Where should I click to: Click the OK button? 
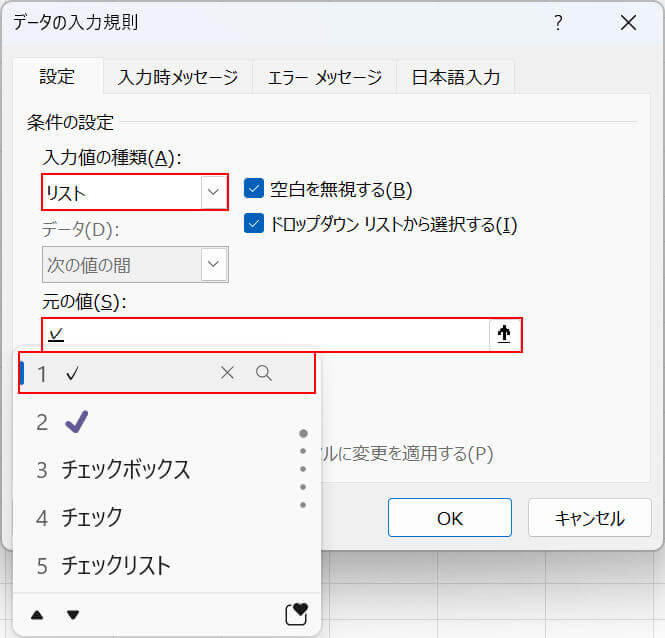[x=449, y=518]
